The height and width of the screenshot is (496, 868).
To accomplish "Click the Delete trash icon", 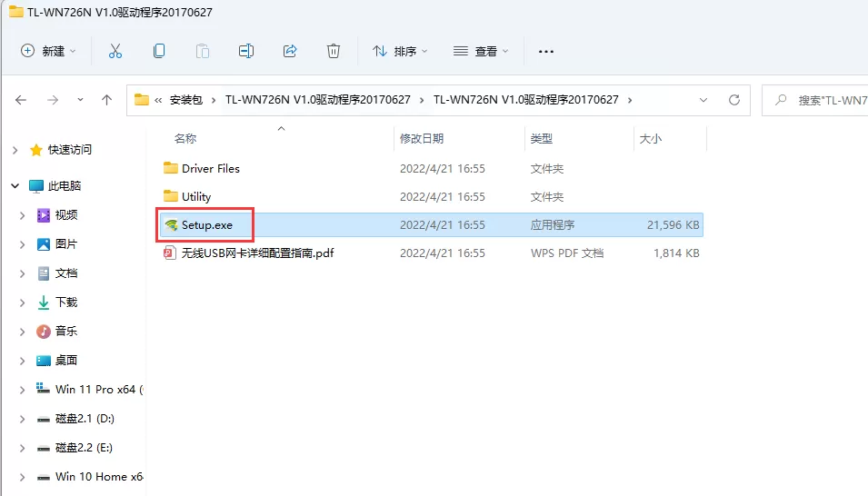I will (334, 51).
